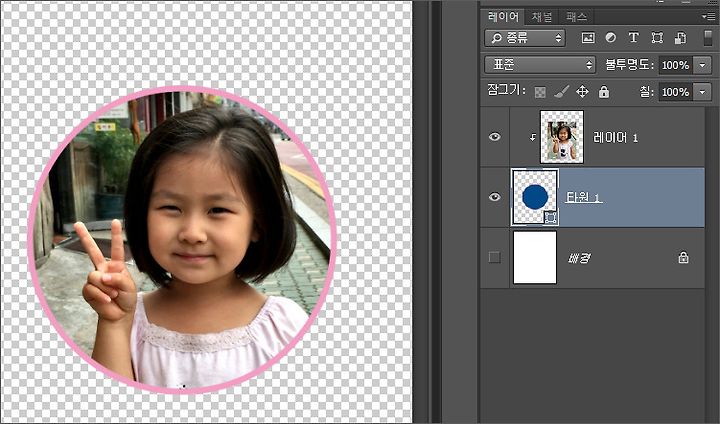720x424 pixels.
Task: Hide the 레이어 1 layer
Action: pyautogui.click(x=495, y=137)
